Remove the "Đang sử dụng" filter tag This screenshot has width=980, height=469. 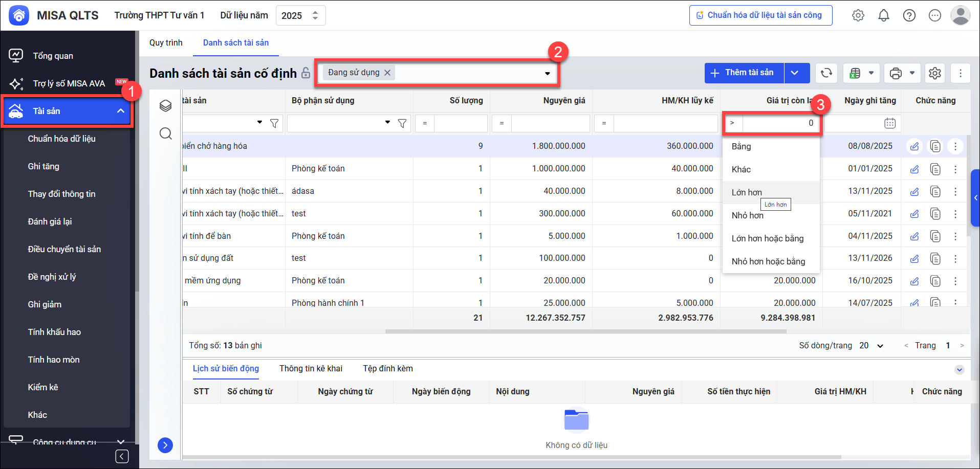pyautogui.click(x=387, y=73)
